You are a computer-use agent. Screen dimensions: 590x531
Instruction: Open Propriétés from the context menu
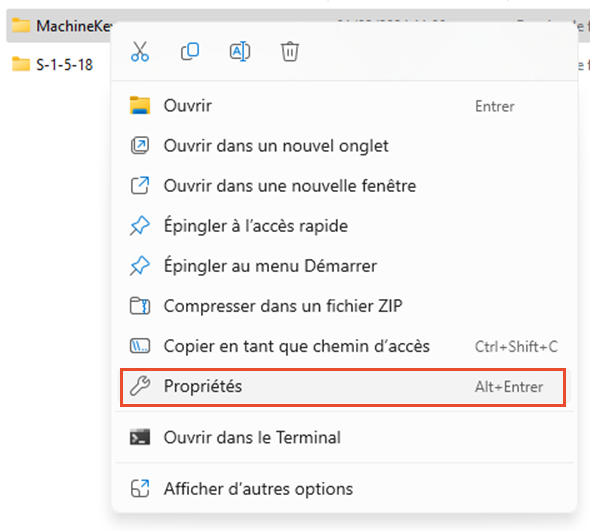[x=343, y=387]
